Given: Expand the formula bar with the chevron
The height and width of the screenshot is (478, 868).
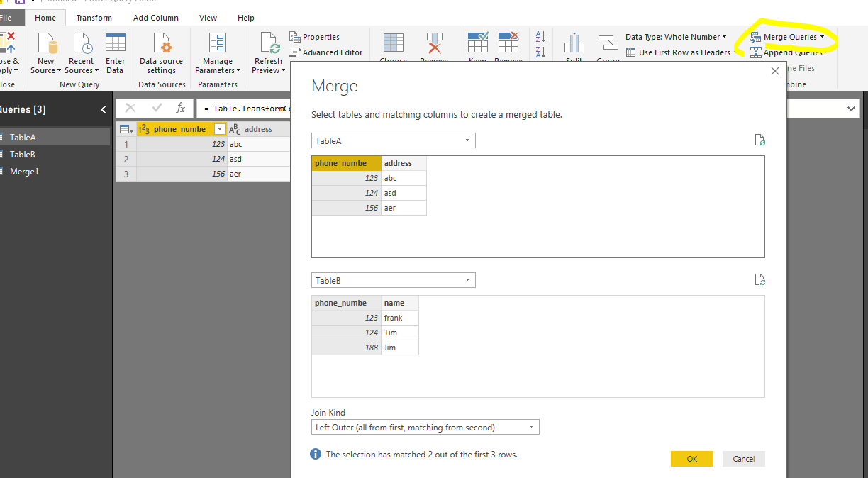Looking at the screenshot, I should (851, 109).
